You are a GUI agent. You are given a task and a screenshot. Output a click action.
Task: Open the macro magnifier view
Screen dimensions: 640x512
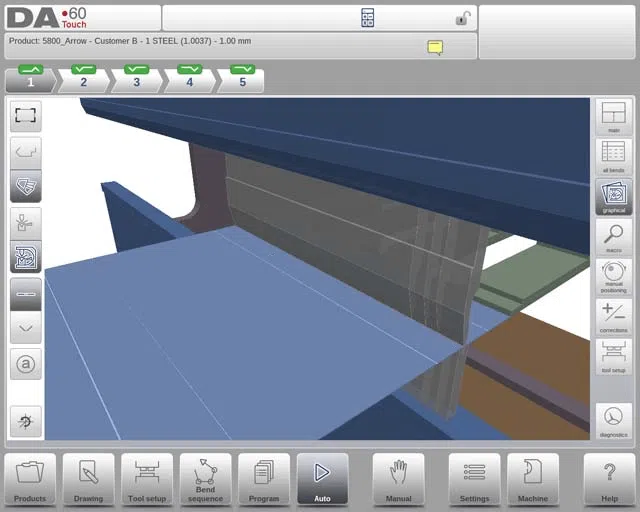click(x=613, y=237)
